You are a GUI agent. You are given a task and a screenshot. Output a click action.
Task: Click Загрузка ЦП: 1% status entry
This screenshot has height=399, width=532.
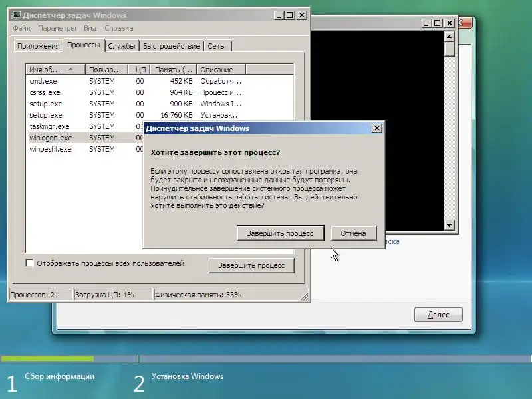(113, 295)
